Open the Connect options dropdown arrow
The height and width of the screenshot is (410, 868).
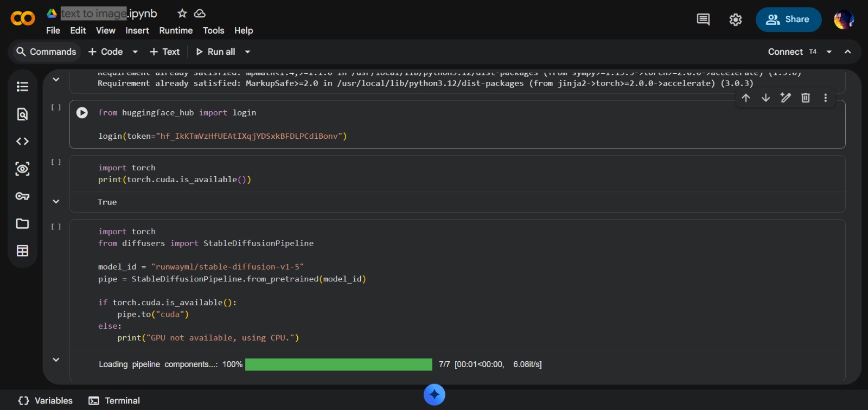(x=829, y=52)
